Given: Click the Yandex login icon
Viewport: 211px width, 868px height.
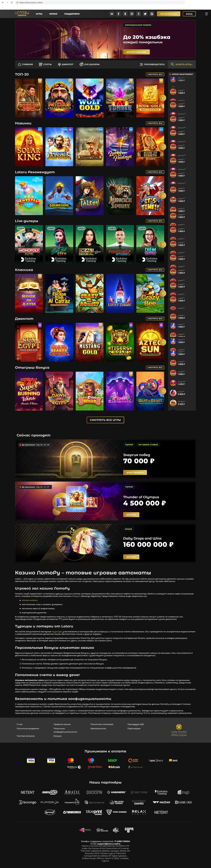Looking at the screenshot, I should click(138, 14).
